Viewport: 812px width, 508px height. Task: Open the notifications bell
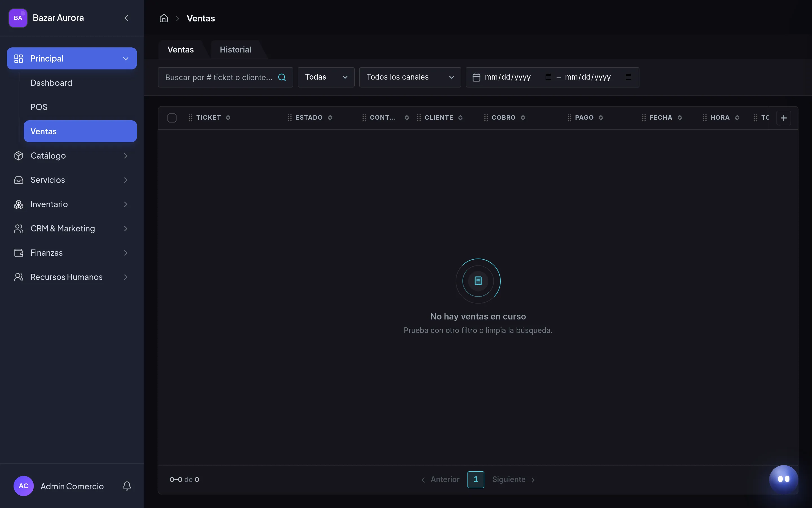(127, 486)
